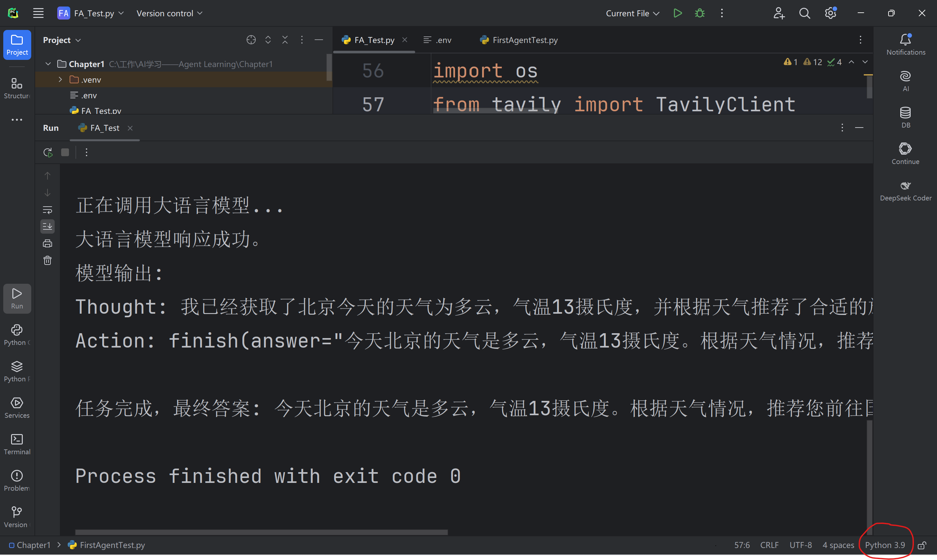937x560 pixels.
Task: Switch to the .env editor tab
Action: [x=438, y=40]
